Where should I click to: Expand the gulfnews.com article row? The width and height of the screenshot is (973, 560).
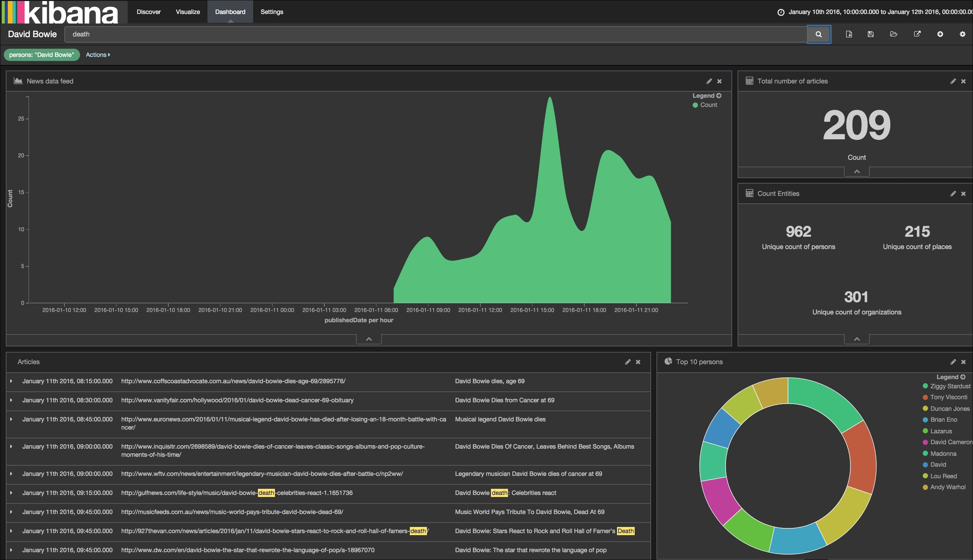(x=11, y=493)
